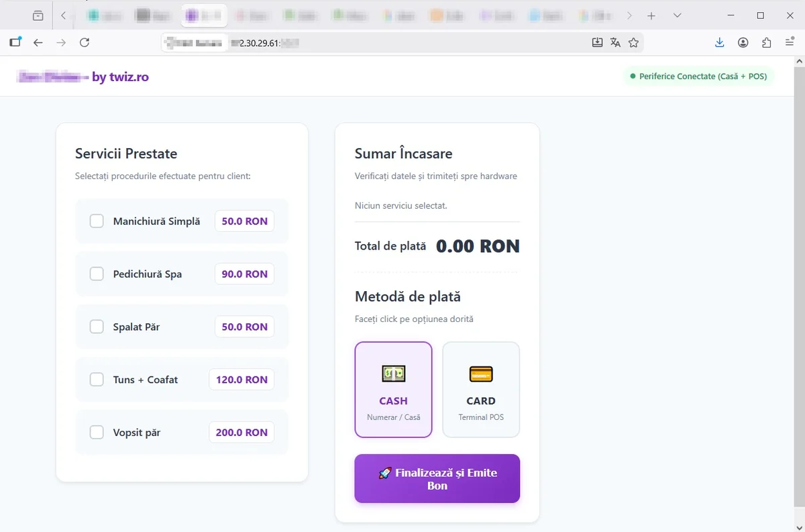
Task: Select the Vopsit păr checkbox
Action: [x=97, y=432]
